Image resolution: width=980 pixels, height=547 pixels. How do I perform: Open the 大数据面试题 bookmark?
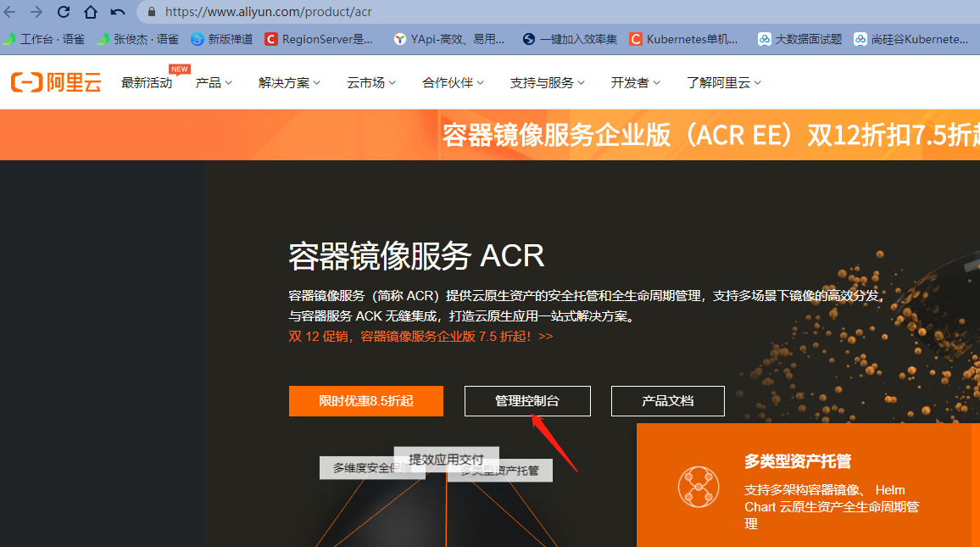[x=800, y=39]
